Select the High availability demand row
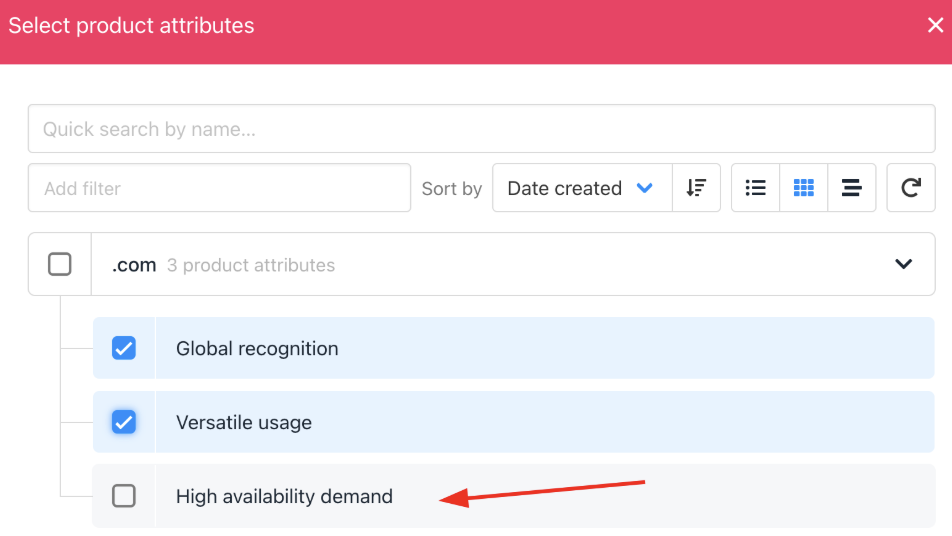 (x=514, y=496)
